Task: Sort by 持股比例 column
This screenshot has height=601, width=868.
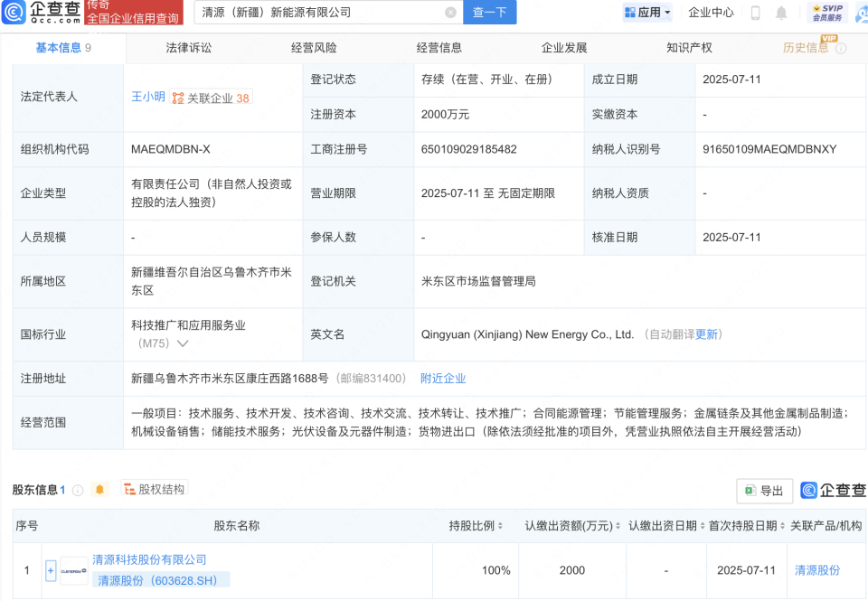Action: coord(500,526)
